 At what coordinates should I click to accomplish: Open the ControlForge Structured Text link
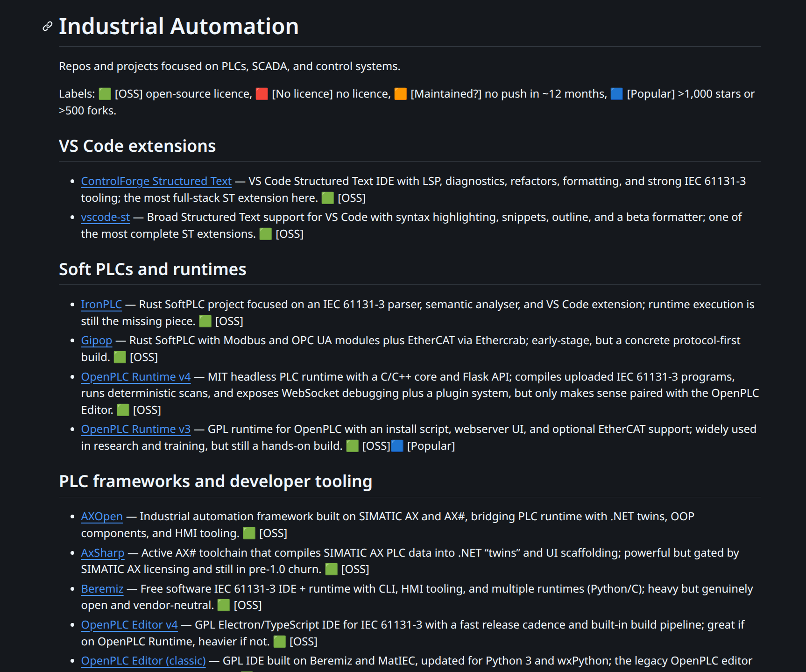pos(156,181)
